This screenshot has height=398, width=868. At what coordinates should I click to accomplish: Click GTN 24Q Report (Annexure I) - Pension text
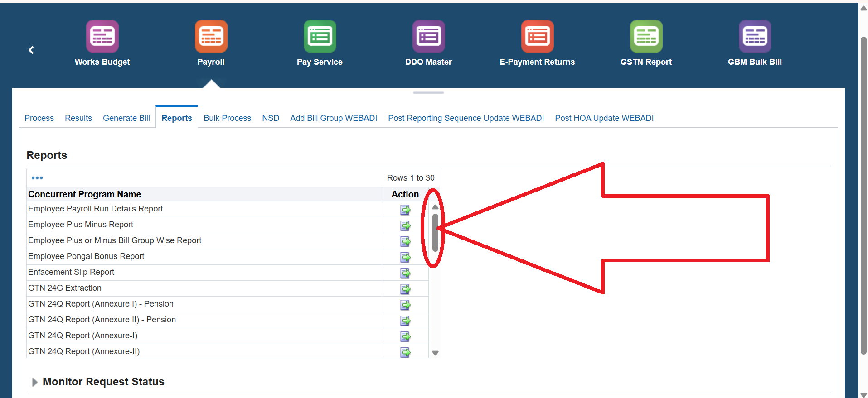(101, 304)
